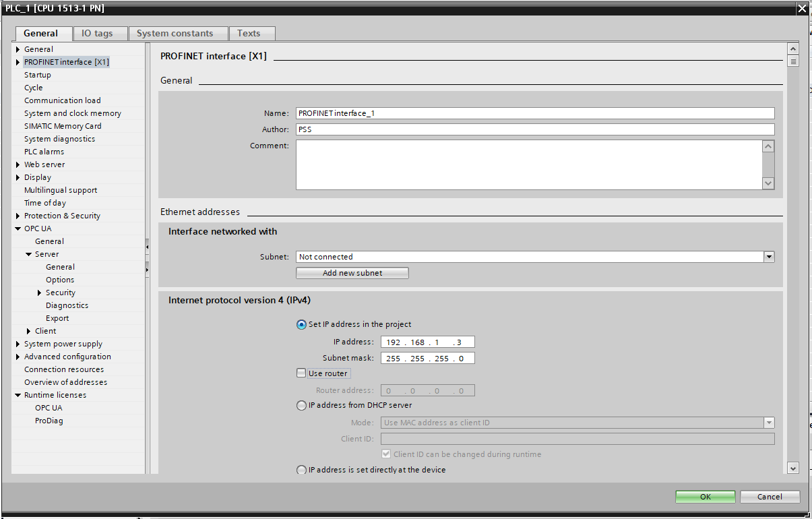Expand the System power supply node arrow
The image size is (812, 519).
pyautogui.click(x=18, y=344)
